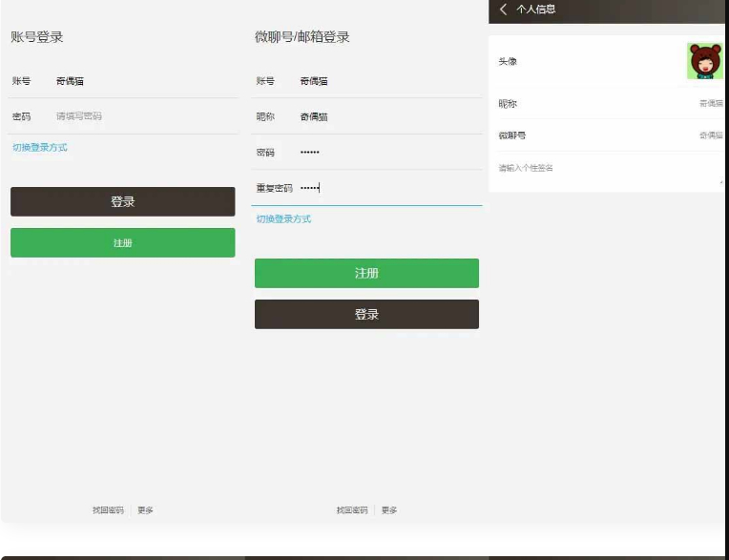This screenshot has height=560, width=729.
Task: Click 切换登录方式 link under 重复密码 field
Action: pos(283,219)
